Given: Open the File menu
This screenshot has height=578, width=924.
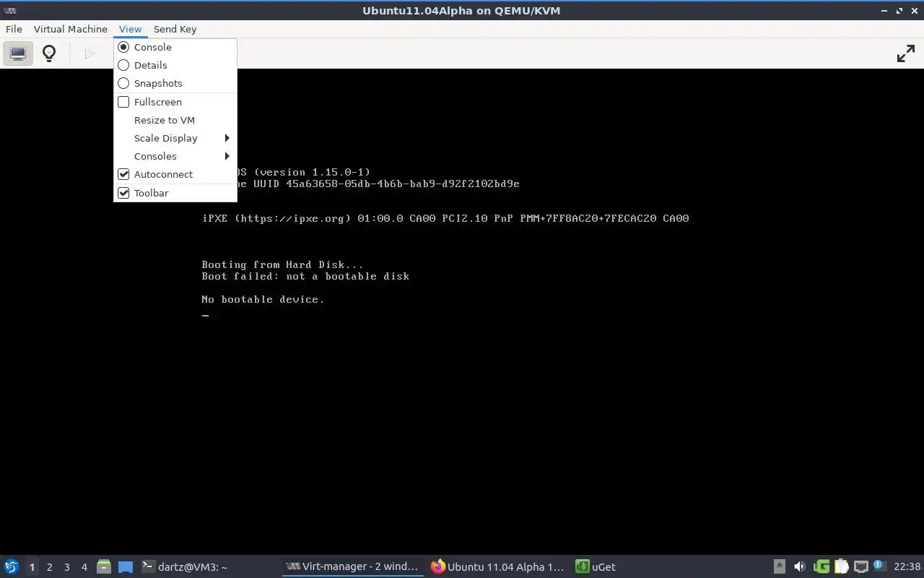Looking at the screenshot, I should (x=14, y=29).
